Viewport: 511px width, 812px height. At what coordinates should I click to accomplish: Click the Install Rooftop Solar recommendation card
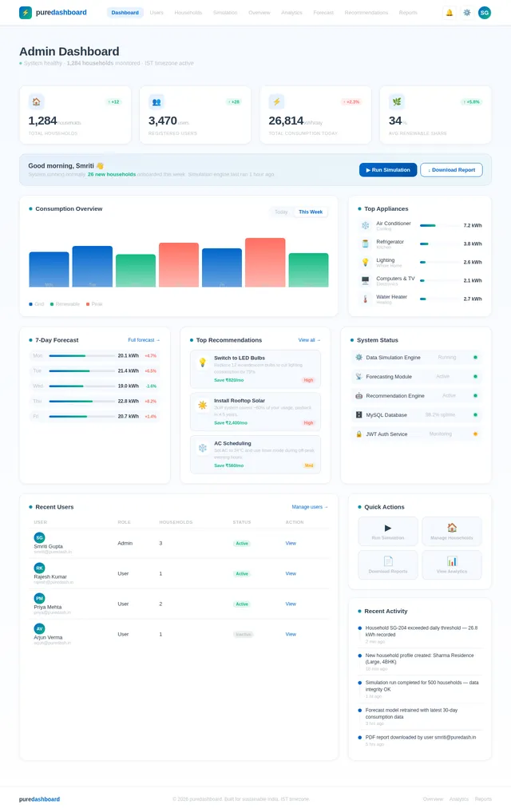[x=255, y=412]
